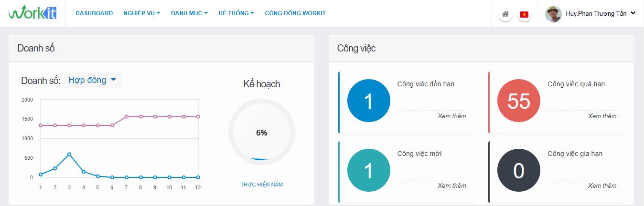Click the Vietnam flag language icon

(x=525, y=14)
